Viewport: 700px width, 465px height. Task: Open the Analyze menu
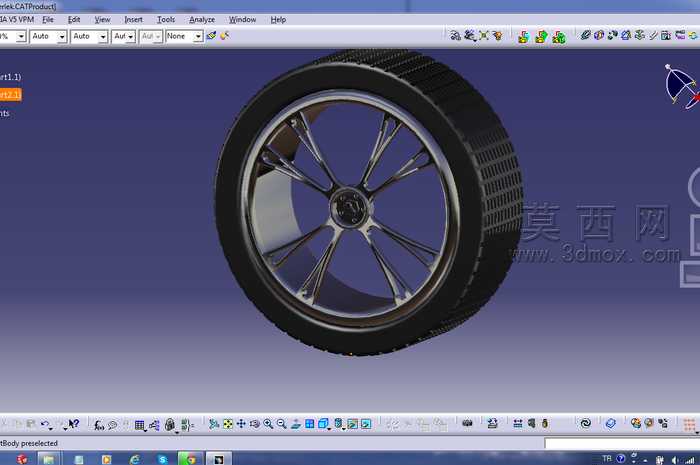pyautogui.click(x=202, y=20)
